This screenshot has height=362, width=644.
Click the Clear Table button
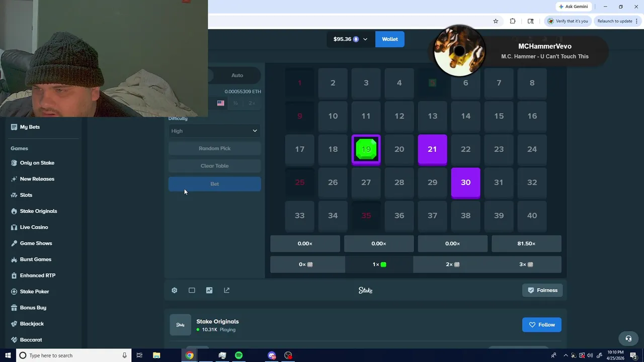214,166
